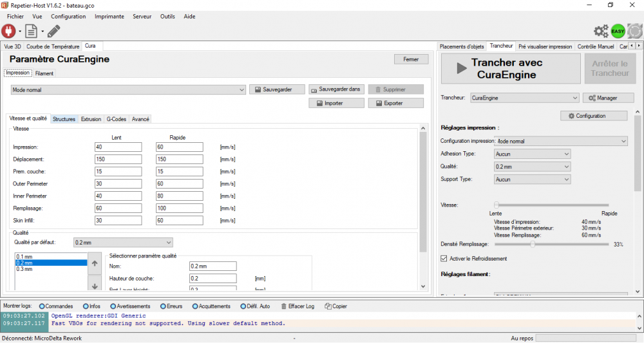
Task: Click the pencil edit G-code icon
Action: coord(54,31)
